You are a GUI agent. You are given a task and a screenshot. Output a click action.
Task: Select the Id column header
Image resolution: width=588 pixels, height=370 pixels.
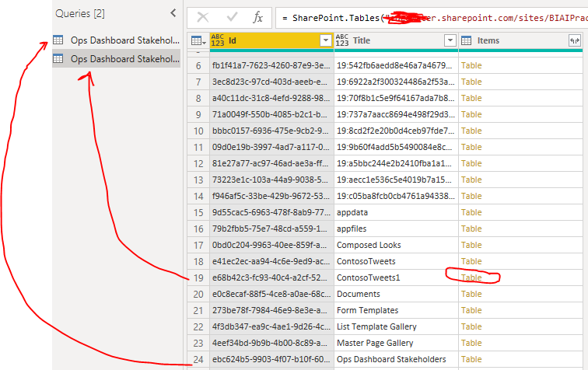[x=271, y=40]
